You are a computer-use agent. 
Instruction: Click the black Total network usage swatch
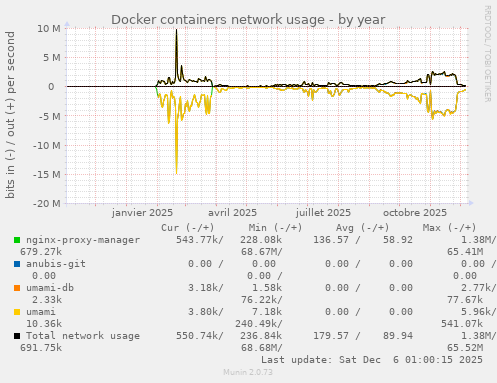point(17,336)
